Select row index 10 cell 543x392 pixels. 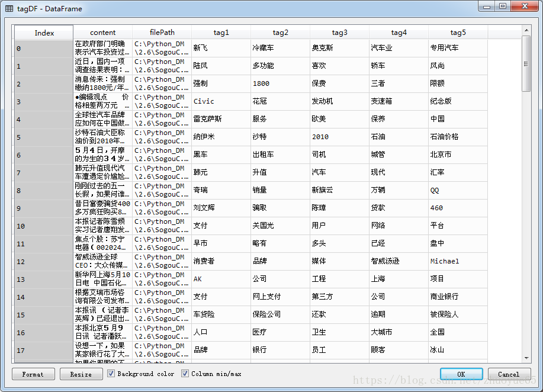[44, 226]
